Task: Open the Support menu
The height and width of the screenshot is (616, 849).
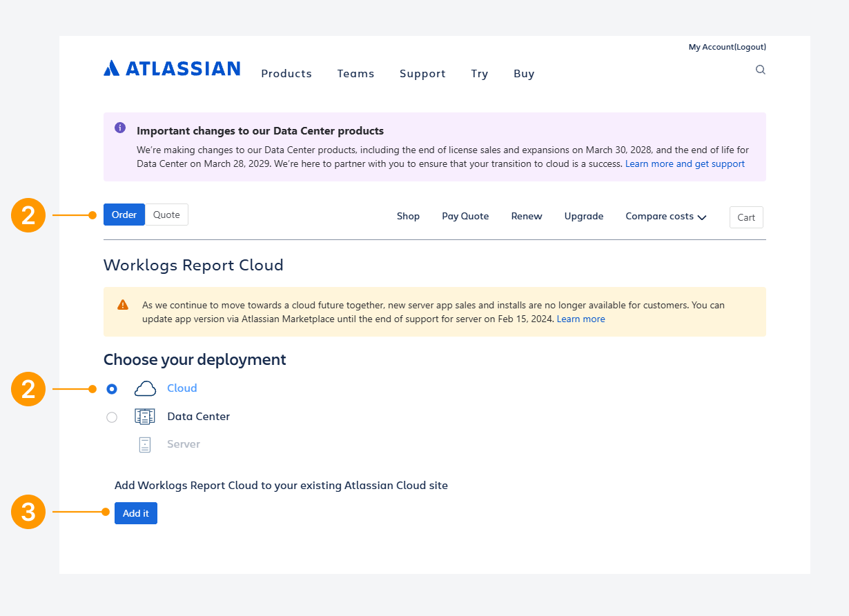Action: tap(422, 74)
